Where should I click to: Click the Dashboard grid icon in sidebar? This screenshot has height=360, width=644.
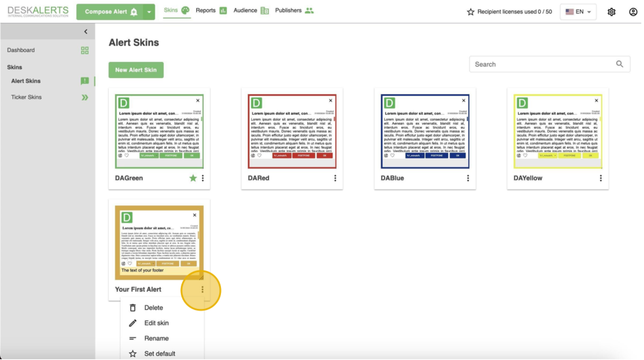[x=85, y=50]
